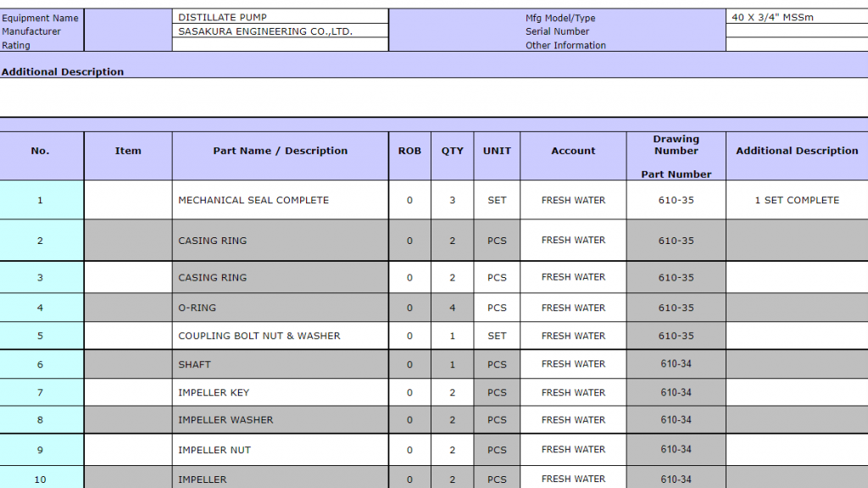This screenshot has width=868, height=488.
Task: Click the QTY column header
Action: 453,151
